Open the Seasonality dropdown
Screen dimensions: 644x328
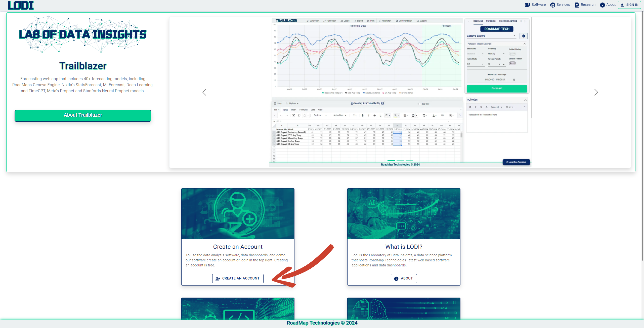tap(475, 54)
